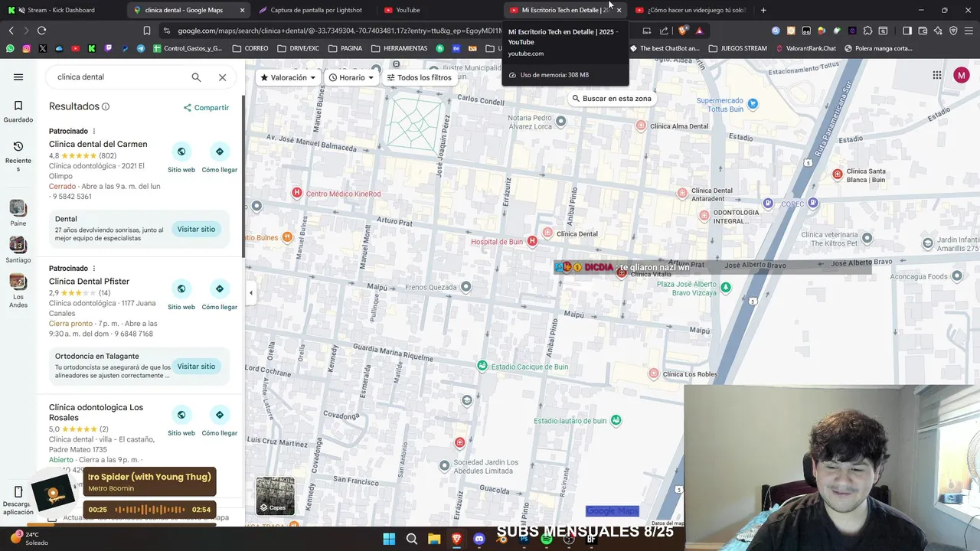
Task: Open the CORREO bookmarks folder
Action: click(250, 48)
